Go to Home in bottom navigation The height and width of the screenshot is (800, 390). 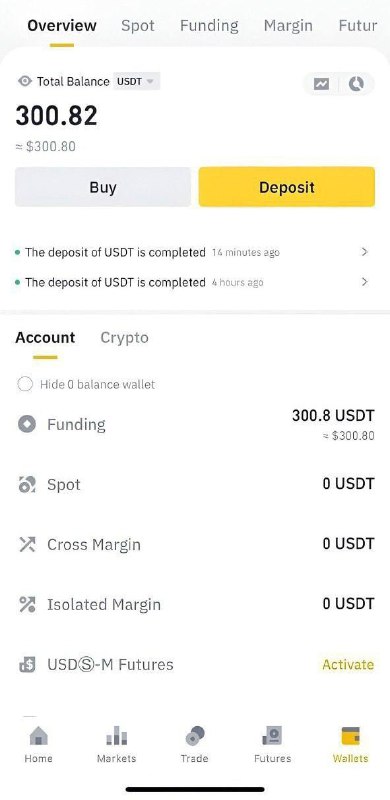tap(38, 744)
